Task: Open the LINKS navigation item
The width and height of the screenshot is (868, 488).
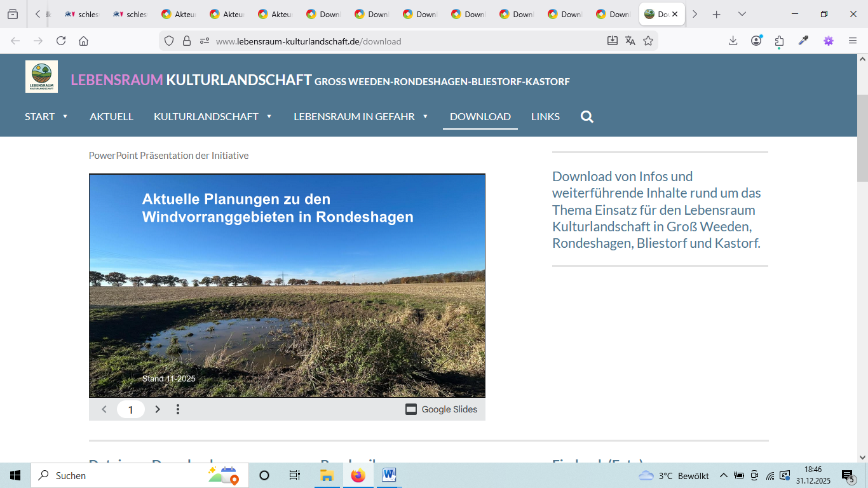Action: point(545,117)
